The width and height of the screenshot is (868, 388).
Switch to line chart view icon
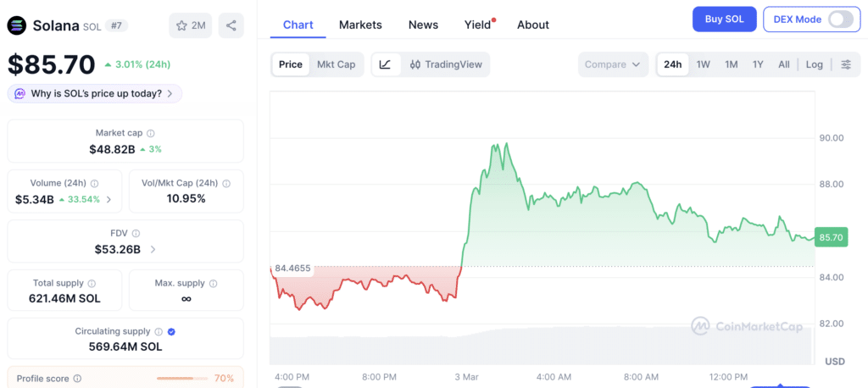(386, 64)
